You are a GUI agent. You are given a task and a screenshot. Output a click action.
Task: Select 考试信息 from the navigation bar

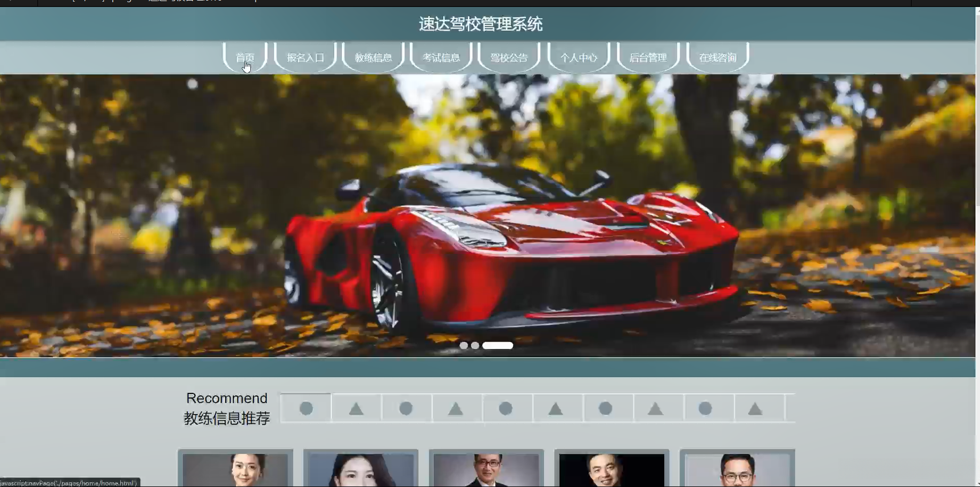point(441,57)
